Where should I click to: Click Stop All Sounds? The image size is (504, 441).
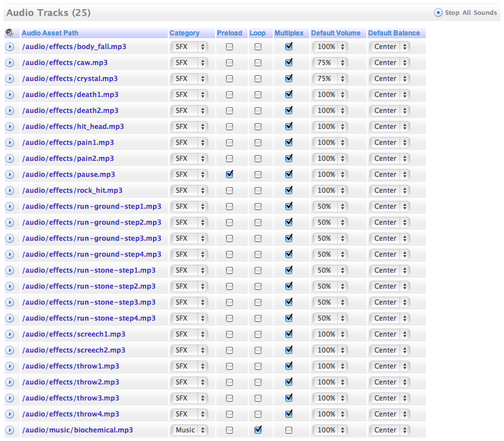(466, 13)
